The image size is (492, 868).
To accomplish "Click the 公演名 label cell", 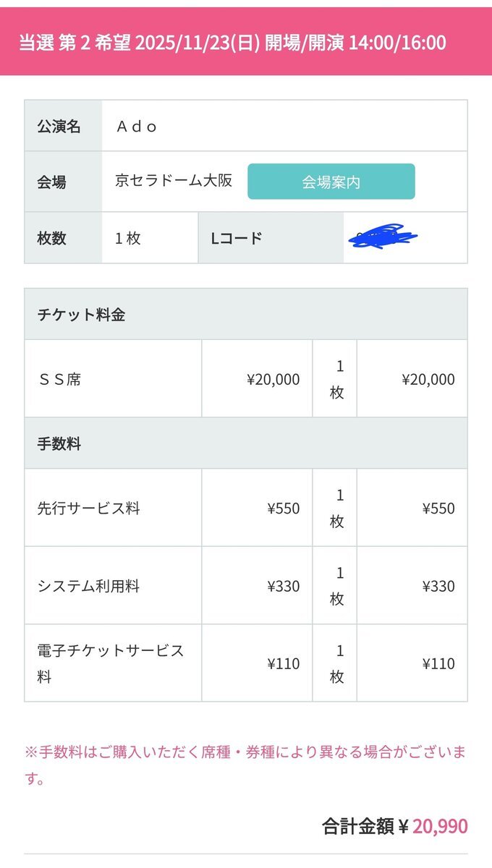I will (x=63, y=126).
